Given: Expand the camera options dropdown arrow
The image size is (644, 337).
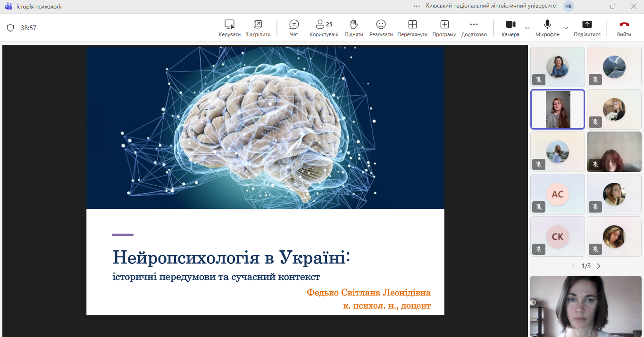Looking at the screenshot, I should tap(527, 28).
